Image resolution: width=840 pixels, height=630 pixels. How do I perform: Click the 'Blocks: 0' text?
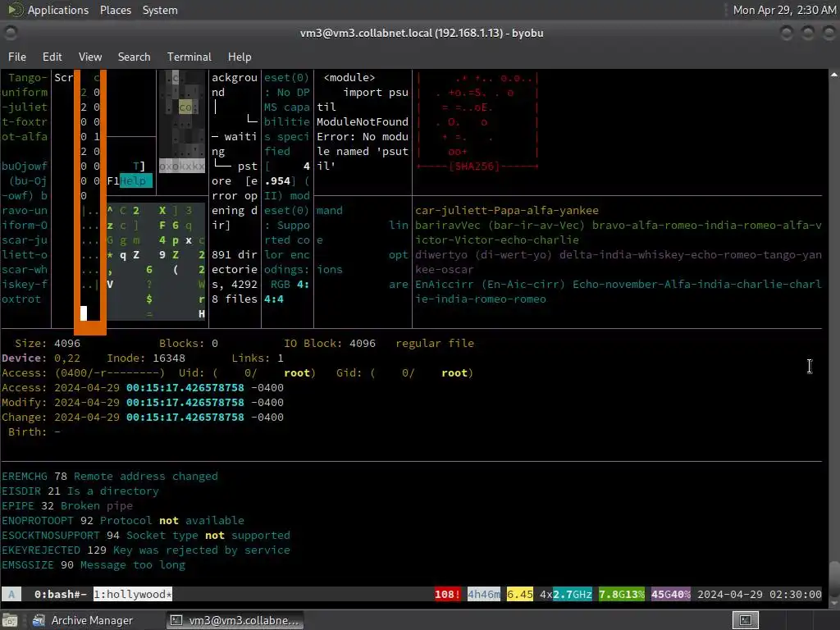pos(189,343)
